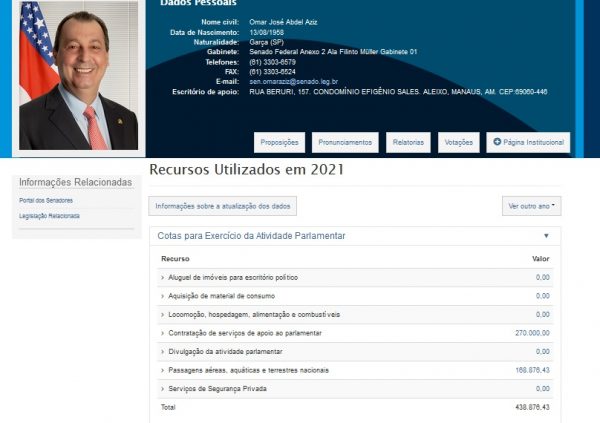Click the senator's portrait photo

(x=79, y=75)
